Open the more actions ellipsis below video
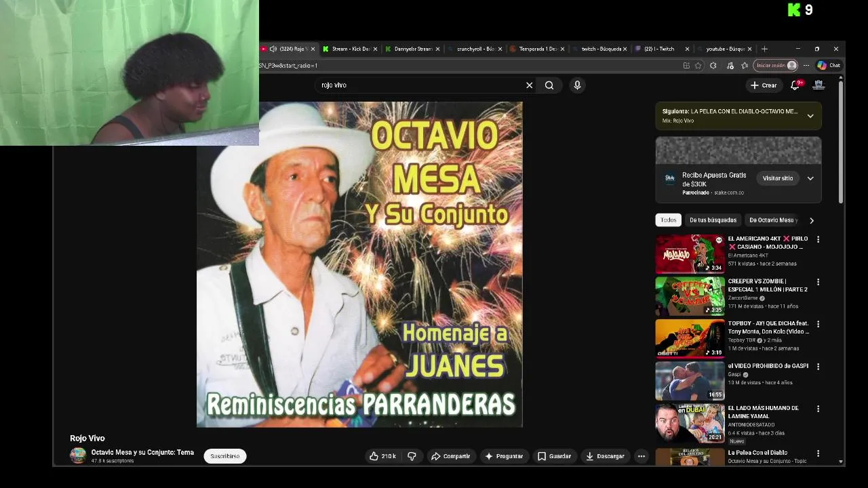 [641, 456]
